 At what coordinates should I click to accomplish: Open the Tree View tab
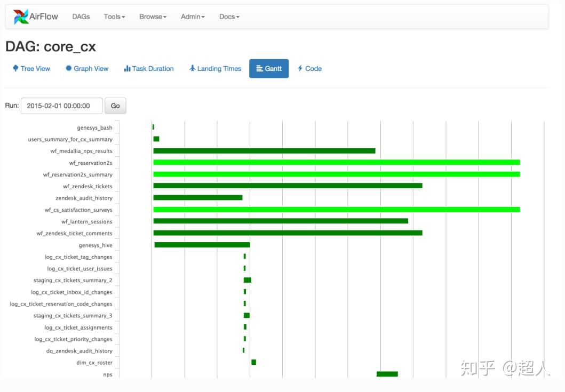tap(31, 68)
